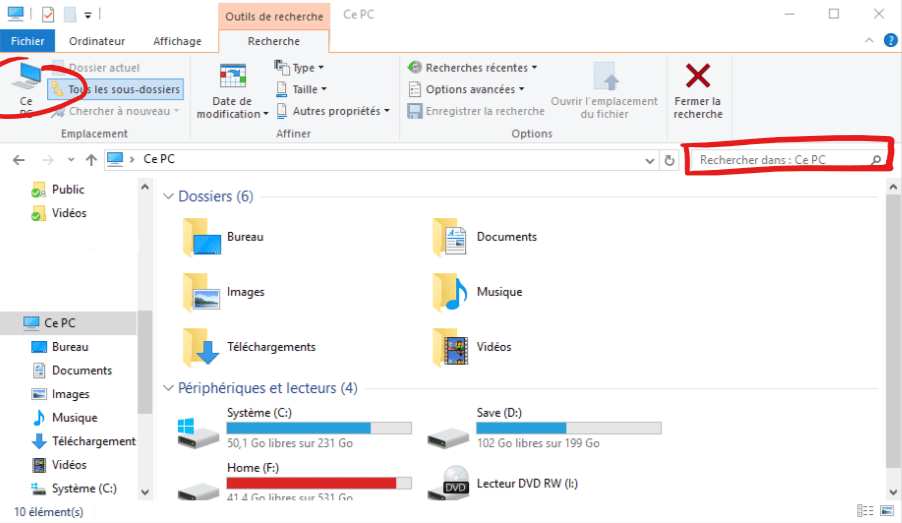
Task: Collapse Périphériques et lecteurs (4) group
Action: 168,388
